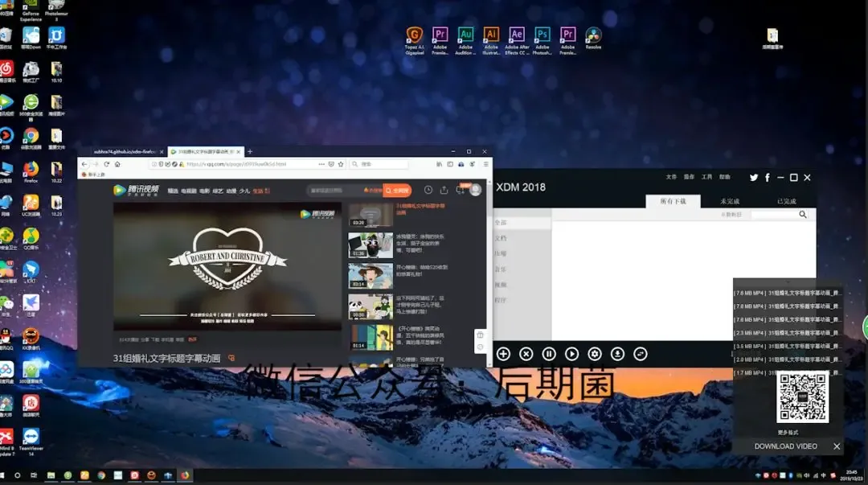Image resolution: width=868 pixels, height=485 pixels.
Task: Open new Firefox tab with plus
Action: coord(250,151)
